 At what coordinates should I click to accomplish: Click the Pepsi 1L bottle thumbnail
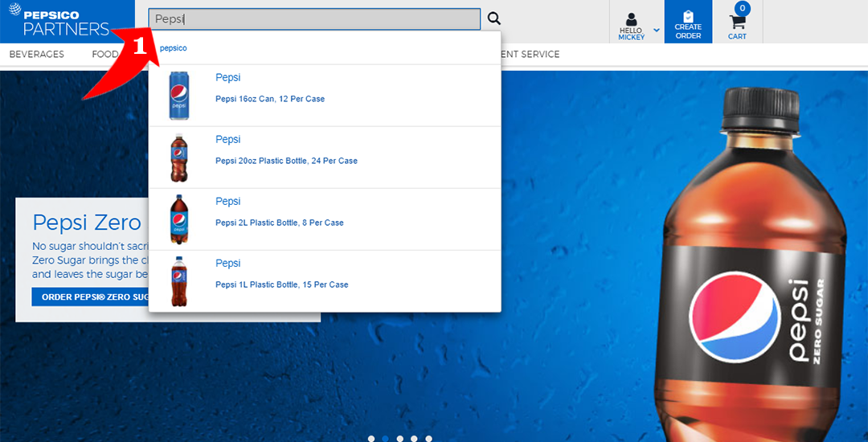click(178, 281)
